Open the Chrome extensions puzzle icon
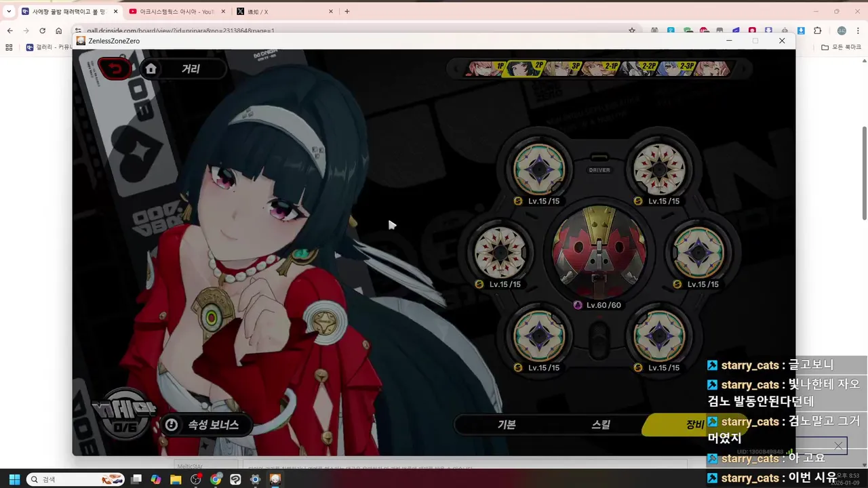This screenshot has width=868, height=488. [x=817, y=30]
